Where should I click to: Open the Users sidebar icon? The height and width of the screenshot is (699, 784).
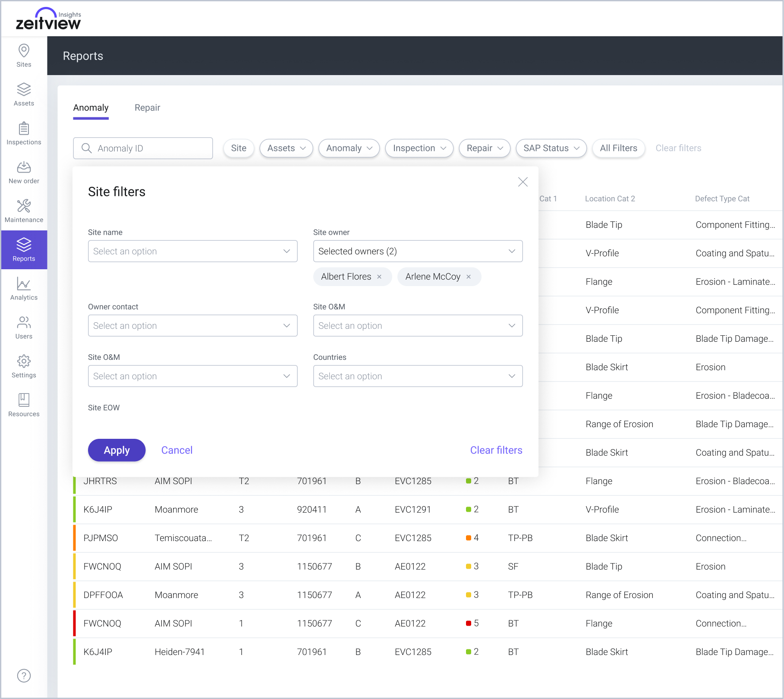coord(24,327)
